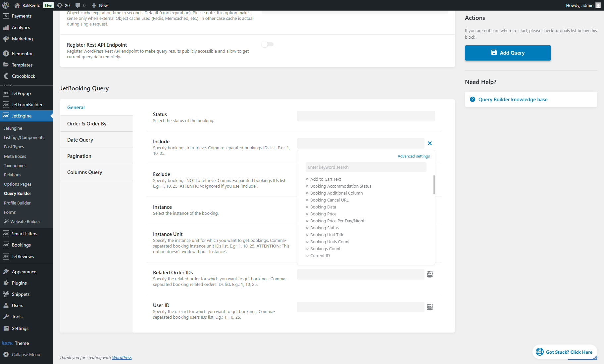Open dynamic tags for User ID
This screenshot has height=364, width=604.
pos(430,307)
